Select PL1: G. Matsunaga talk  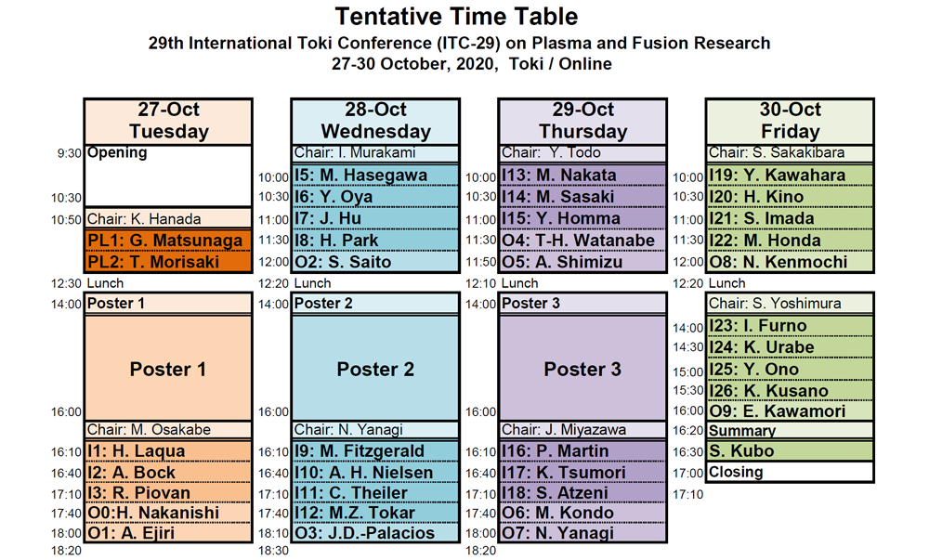tap(168, 241)
